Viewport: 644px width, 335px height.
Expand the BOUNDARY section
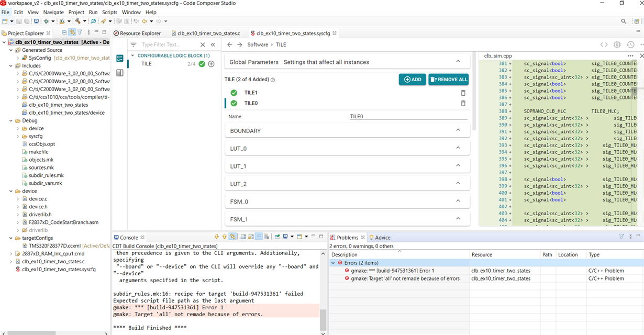[x=458, y=130]
